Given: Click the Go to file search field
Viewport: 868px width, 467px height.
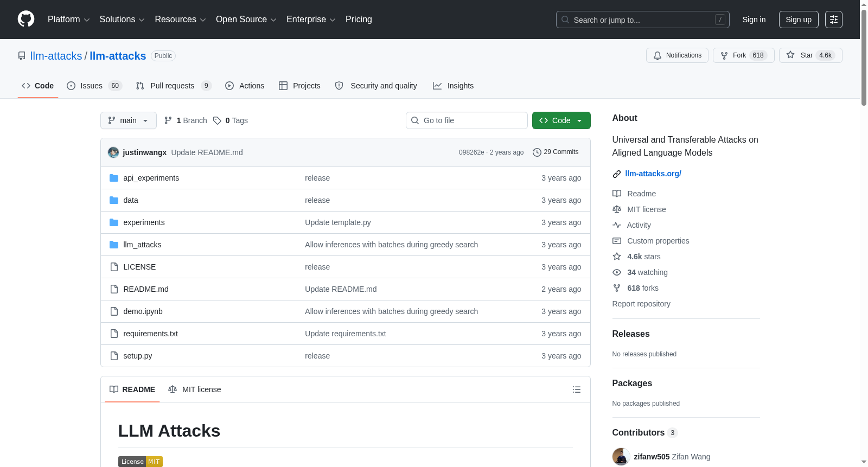Looking at the screenshot, I should [467, 120].
